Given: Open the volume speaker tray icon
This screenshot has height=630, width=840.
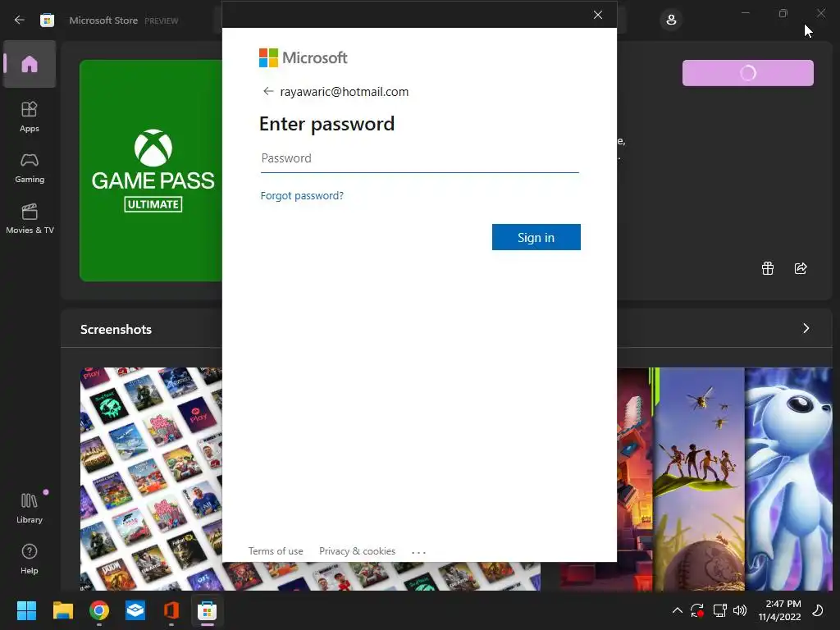Looking at the screenshot, I should coord(740,610).
